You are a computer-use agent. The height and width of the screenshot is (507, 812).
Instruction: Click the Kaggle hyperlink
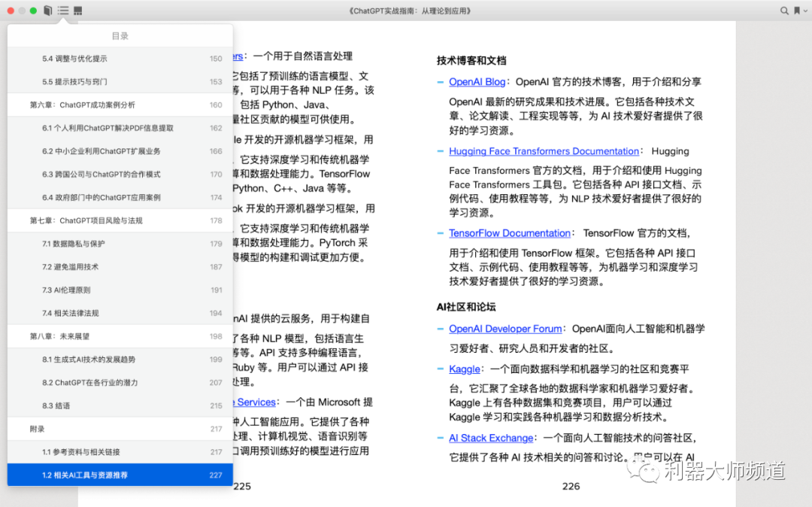pos(465,369)
